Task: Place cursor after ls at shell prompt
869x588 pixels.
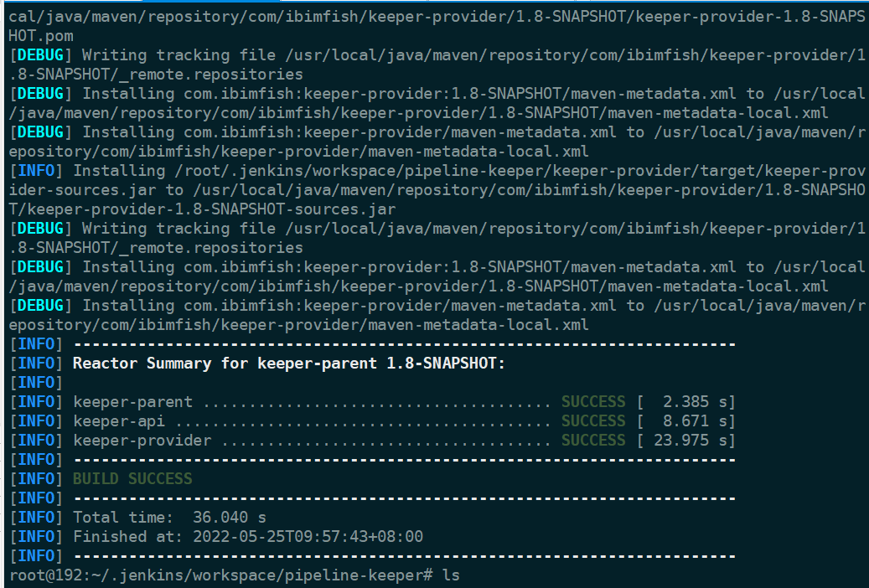Action: point(460,575)
